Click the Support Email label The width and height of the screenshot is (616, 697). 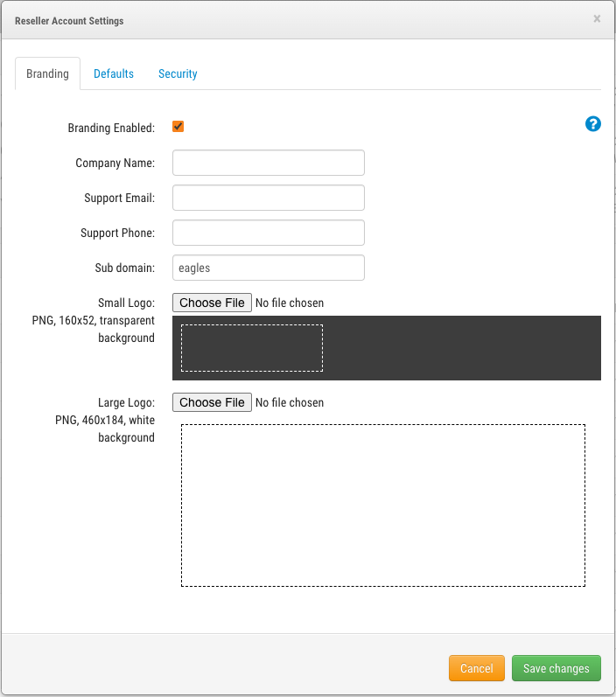119,199
